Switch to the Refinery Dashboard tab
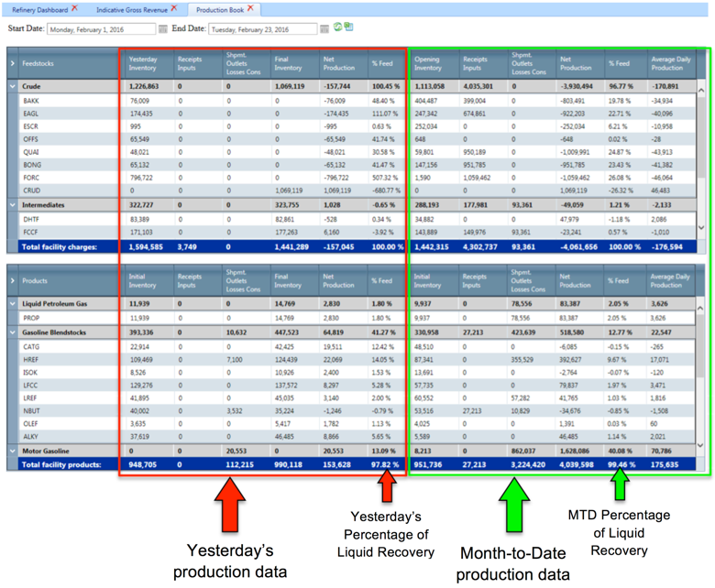Image resolution: width=715 pixels, height=588 pixels. click(x=38, y=9)
